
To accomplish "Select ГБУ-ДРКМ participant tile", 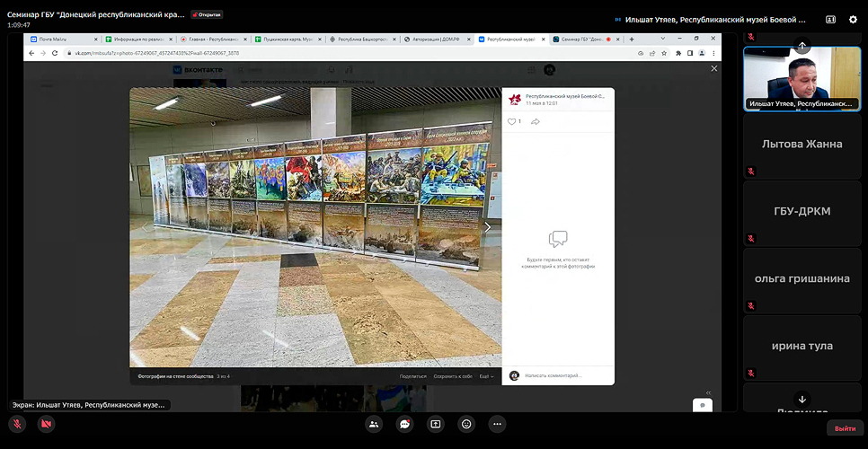I will (802, 213).
